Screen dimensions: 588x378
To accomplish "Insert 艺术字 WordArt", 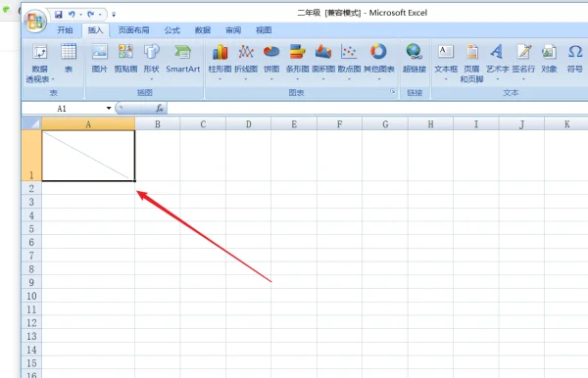I will tap(498, 62).
